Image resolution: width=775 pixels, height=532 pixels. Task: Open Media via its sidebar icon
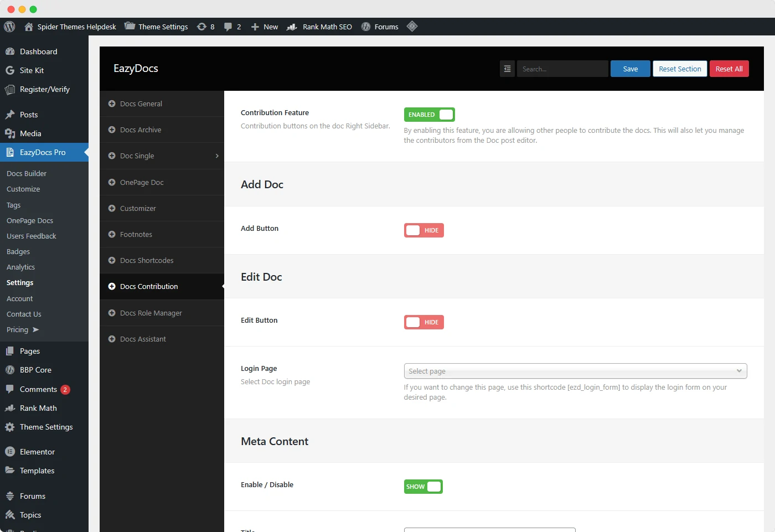click(10, 133)
